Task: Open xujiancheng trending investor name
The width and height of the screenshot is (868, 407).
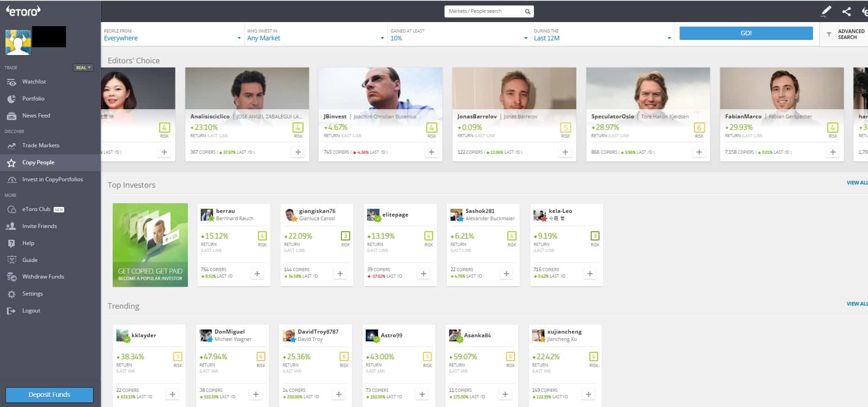Action: [x=564, y=332]
